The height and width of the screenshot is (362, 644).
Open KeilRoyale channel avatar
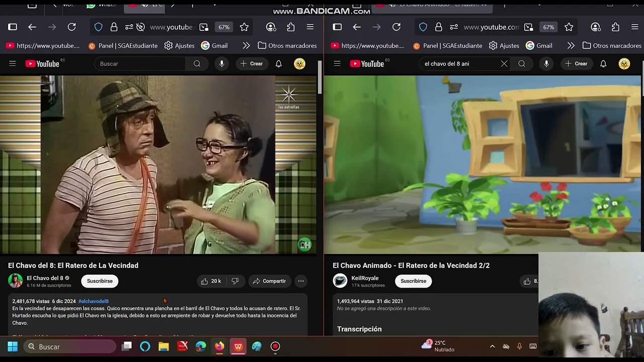coord(340,281)
